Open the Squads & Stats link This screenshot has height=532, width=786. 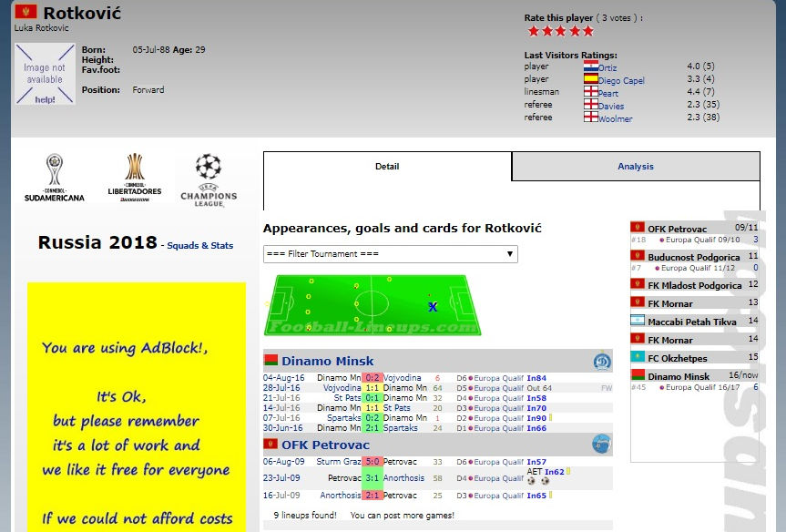(x=200, y=246)
